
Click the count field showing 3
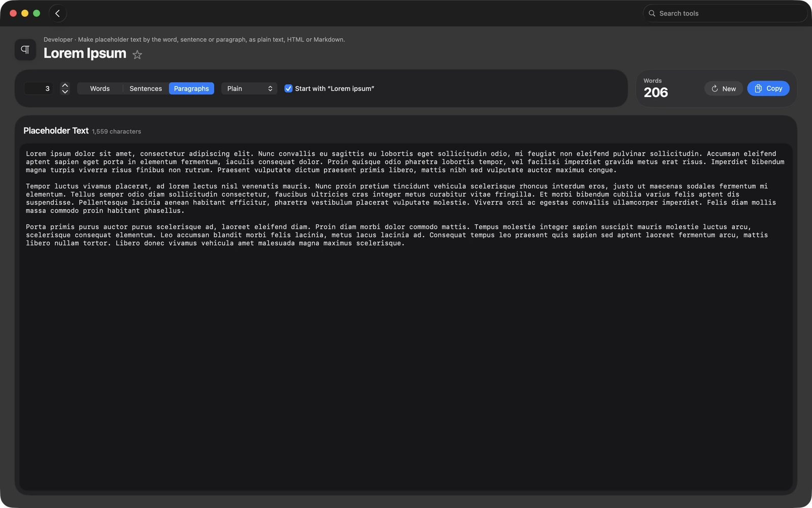(39, 88)
